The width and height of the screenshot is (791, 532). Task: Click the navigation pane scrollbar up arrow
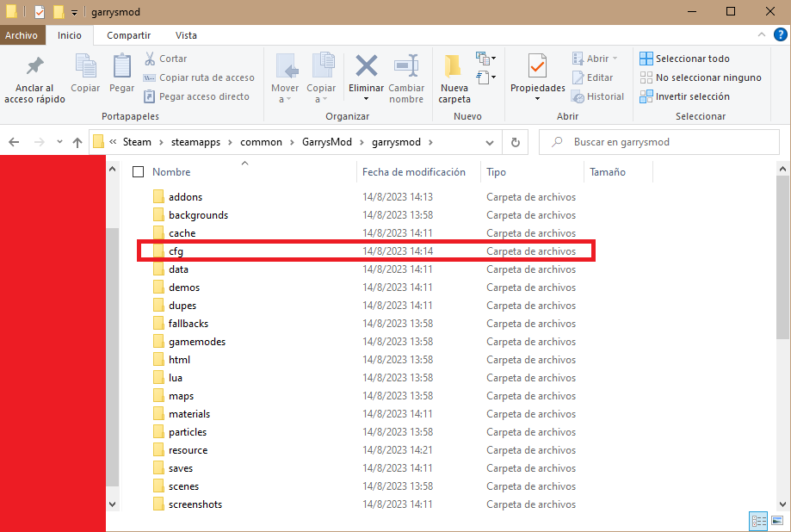click(x=113, y=169)
